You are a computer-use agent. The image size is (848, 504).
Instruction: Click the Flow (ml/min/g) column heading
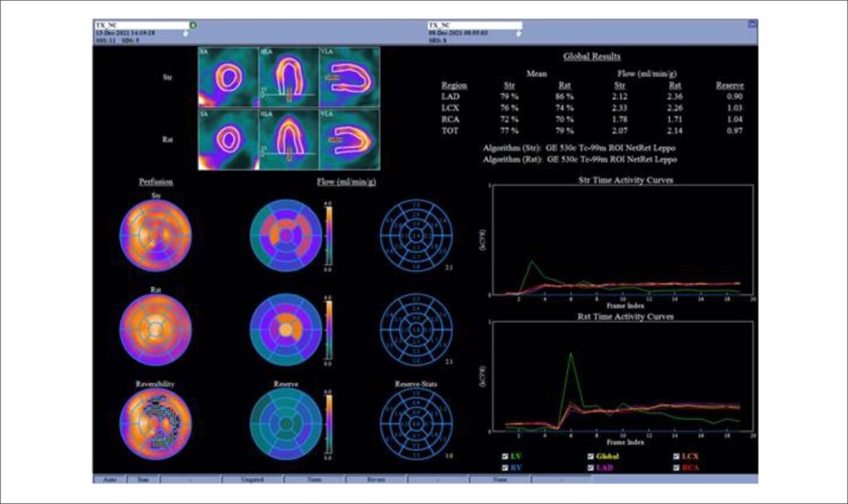[x=346, y=182]
